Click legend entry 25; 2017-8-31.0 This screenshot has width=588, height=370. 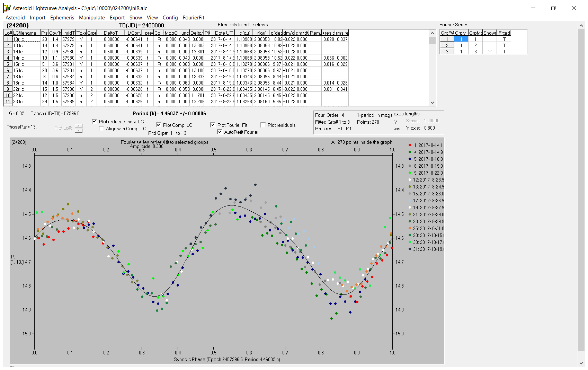tap(426, 228)
